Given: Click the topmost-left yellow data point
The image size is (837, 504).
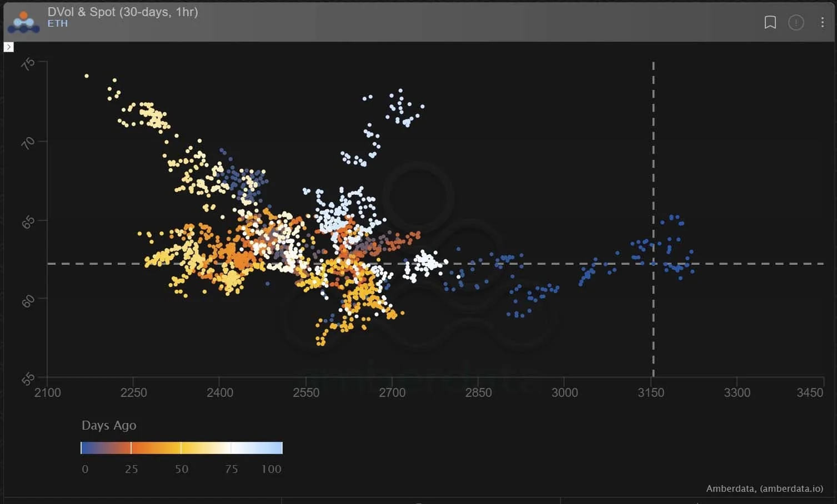Looking at the screenshot, I should (x=87, y=76).
